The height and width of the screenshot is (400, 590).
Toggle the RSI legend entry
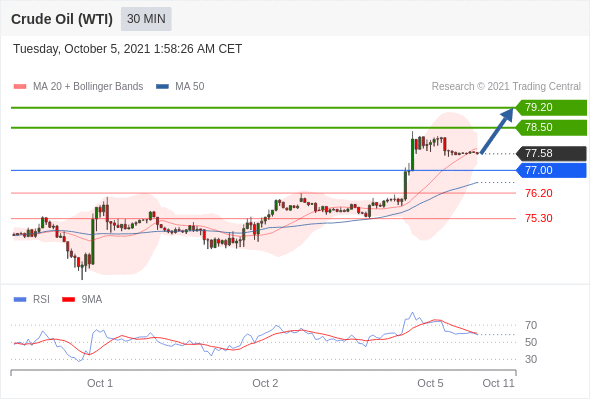click(x=41, y=300)
